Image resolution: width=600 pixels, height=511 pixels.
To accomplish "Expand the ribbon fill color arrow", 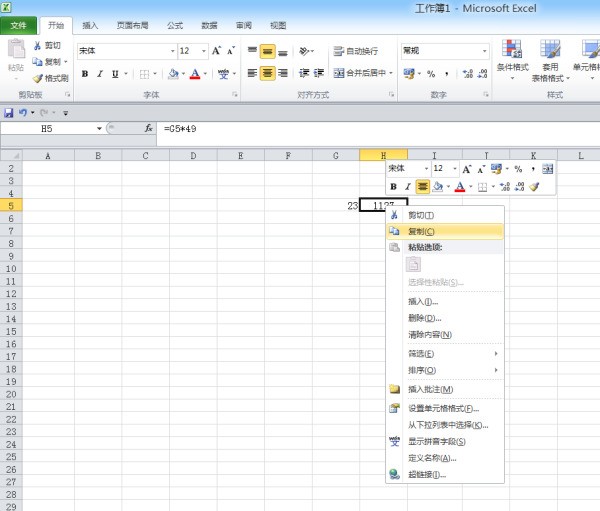I will pyautogui.click(x=183, y=73).
